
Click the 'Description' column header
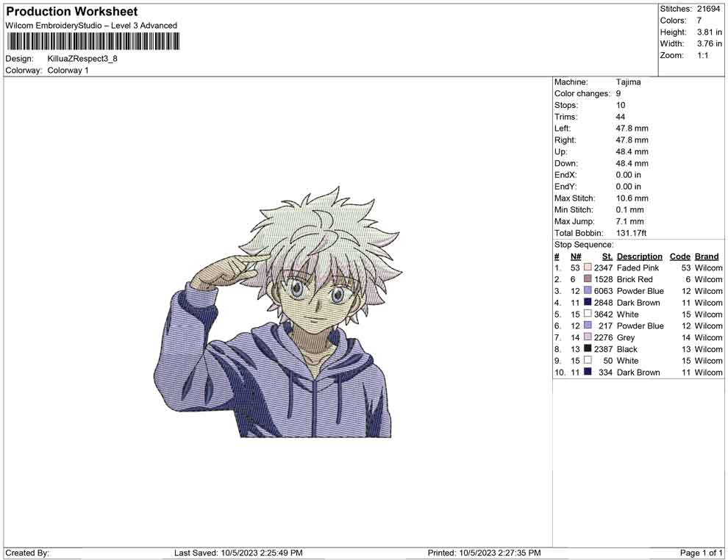[x=639, y=256]
